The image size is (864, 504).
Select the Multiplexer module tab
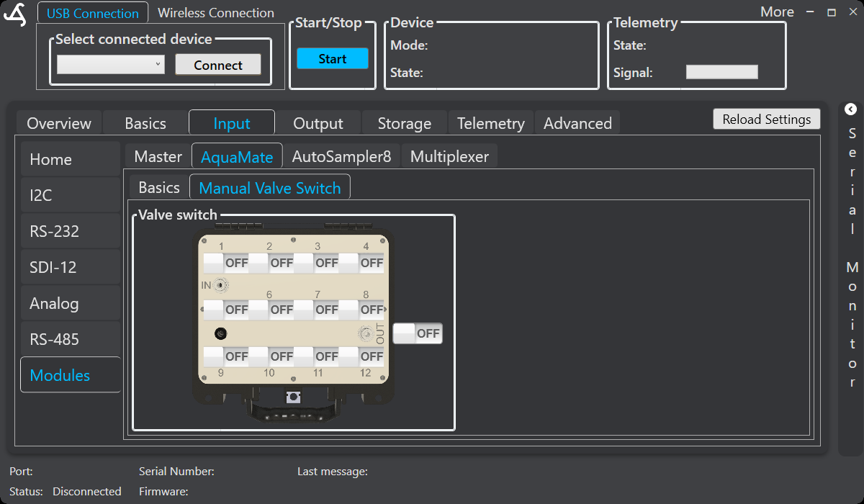pos(449,156)
